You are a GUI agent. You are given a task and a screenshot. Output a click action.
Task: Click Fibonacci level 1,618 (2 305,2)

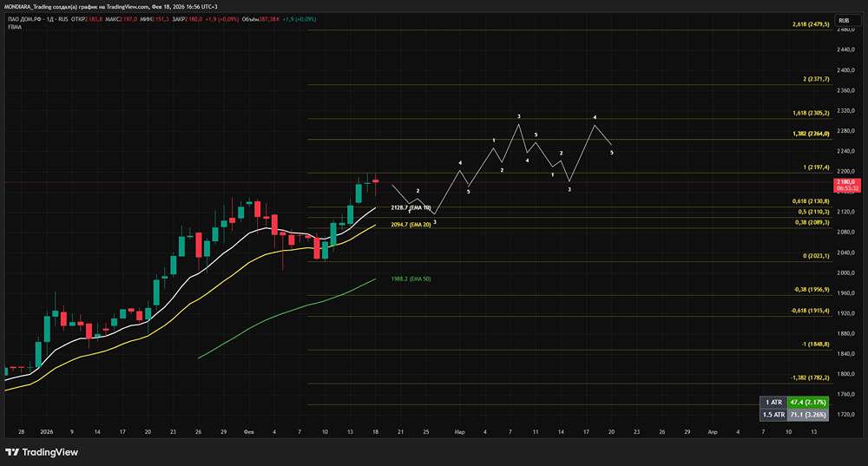[811, 113]
